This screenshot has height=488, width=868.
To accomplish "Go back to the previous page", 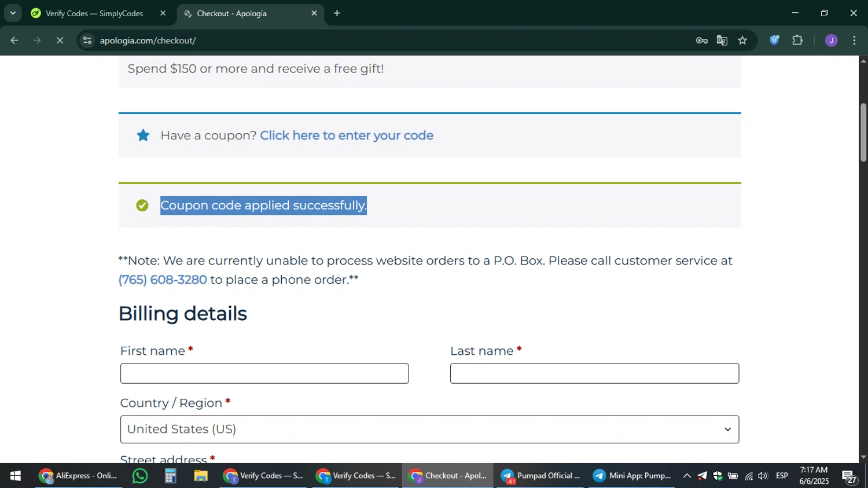I will click(14, 41).
